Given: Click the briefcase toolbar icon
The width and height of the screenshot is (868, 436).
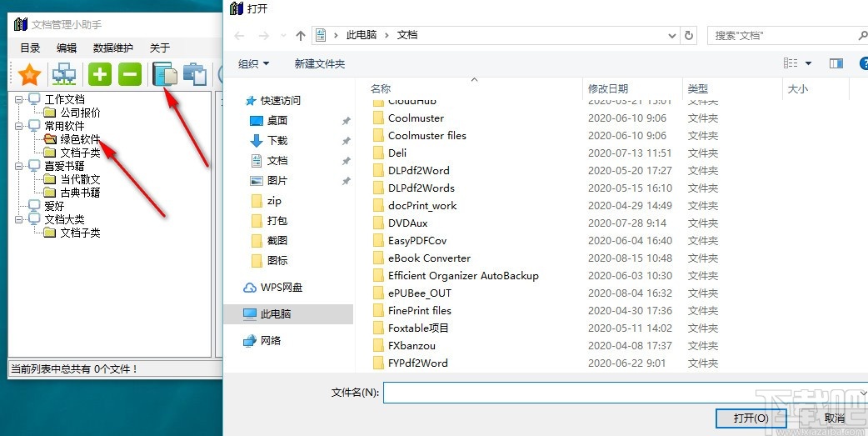Looking at the screenshot, I should (x=195, y=75).
